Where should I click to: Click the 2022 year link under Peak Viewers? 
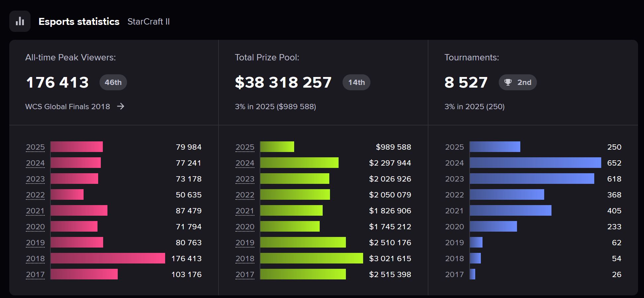[x=35, y=195]
